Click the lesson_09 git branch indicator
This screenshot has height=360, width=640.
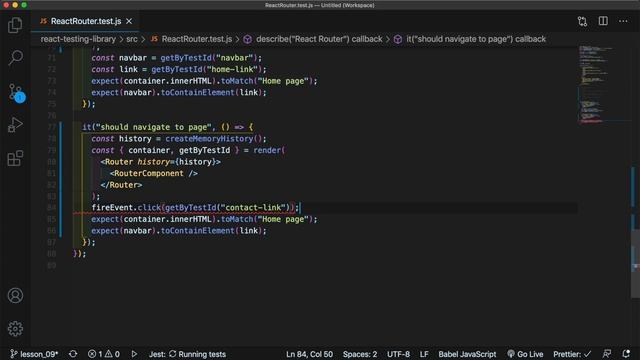pos(34,354)
